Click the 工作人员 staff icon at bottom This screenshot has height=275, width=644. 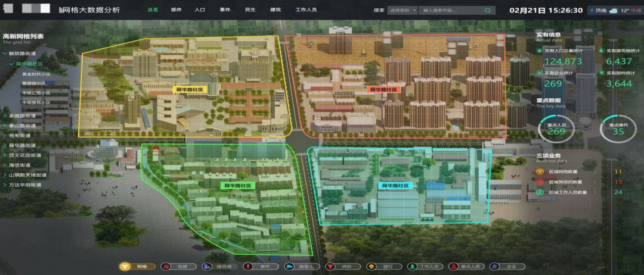pyautogui.click(x=413, y=267)
